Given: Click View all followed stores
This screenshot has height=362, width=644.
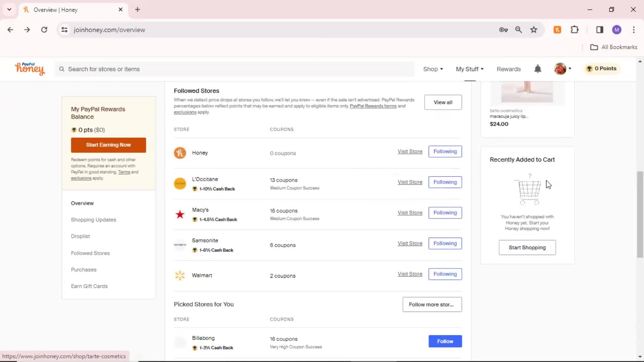Looking at the screenshot, I should coord(443,102).
